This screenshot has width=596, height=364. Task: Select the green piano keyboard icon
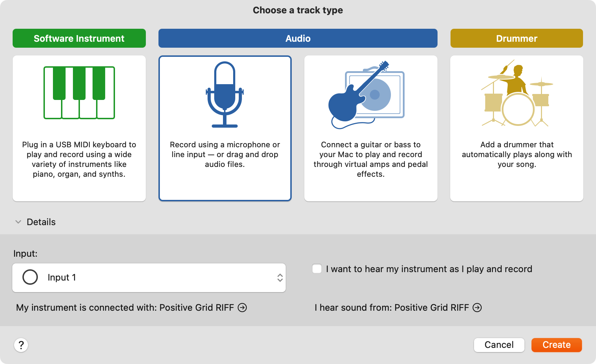(79, 93)
